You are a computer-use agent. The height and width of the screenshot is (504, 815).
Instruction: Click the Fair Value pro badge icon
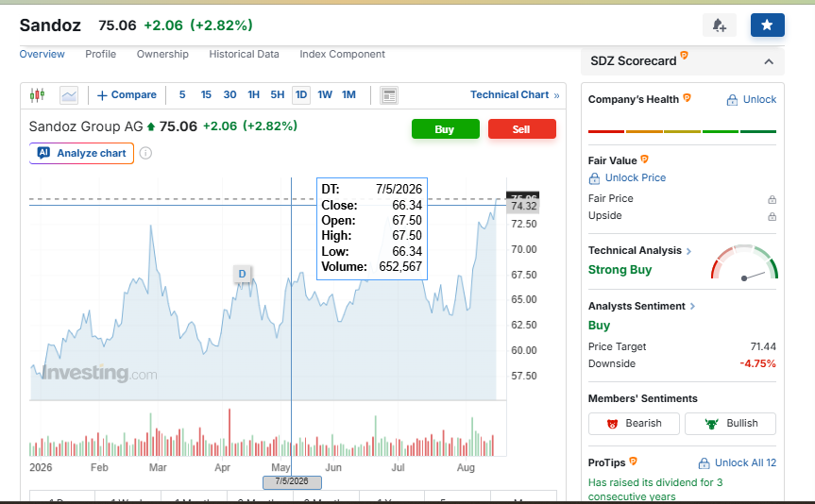[644, 159]
